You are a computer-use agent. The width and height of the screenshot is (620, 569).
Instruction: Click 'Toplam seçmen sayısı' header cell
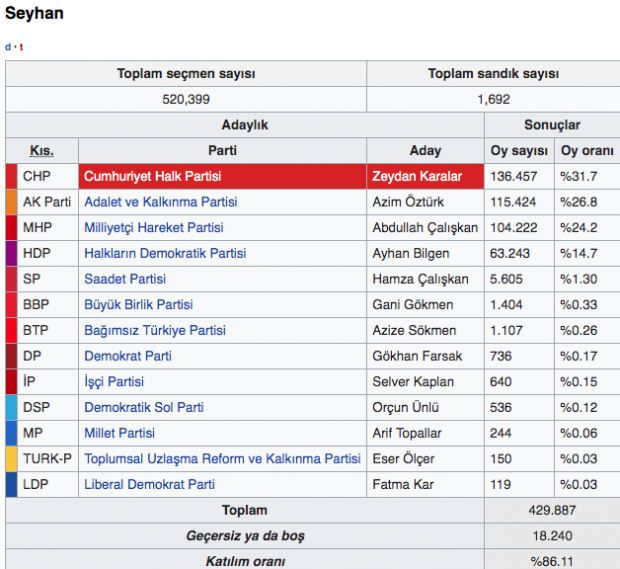tap(186, 74)
